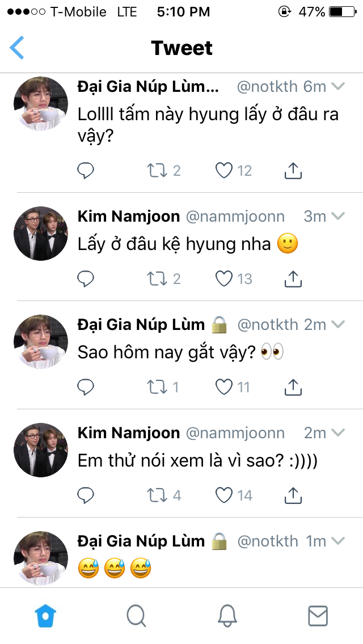
Task: Open the @nammjoonn handle on the 3m tweet
Action: click(x=235, y=216)
